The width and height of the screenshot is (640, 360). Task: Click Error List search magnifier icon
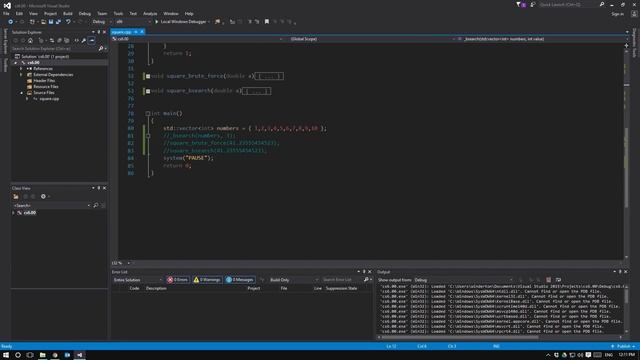366,280
